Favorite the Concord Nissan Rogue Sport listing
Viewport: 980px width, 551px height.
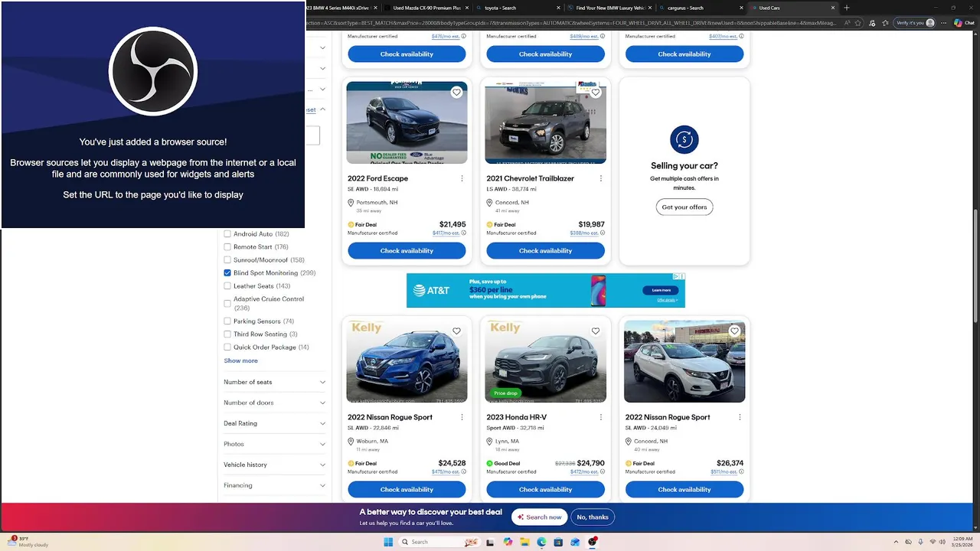[x=734, y=331]
